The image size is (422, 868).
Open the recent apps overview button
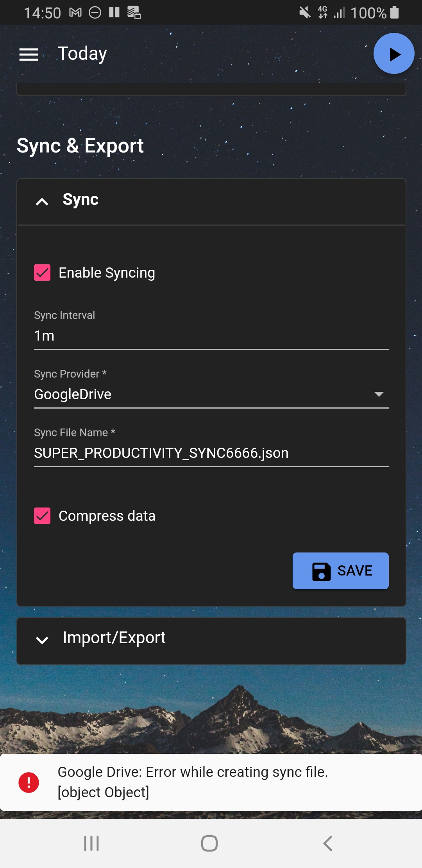[91, 843]
